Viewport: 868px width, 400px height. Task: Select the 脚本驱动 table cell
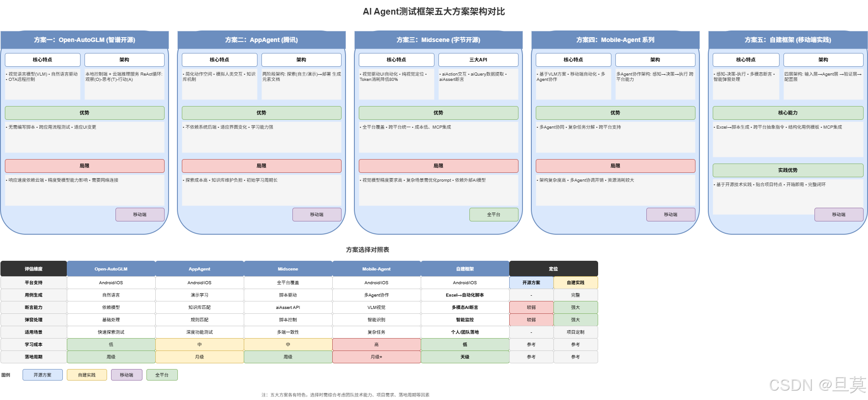pyautogui.click(x=288, y=295)
